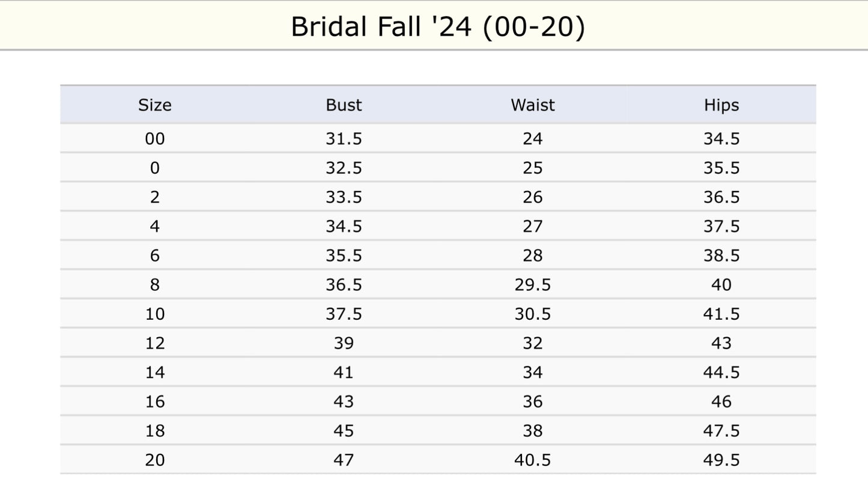Viewport: 868px width, 488px height.
Task: Click the size 00 row label
Action: click(x=155, y=139)
